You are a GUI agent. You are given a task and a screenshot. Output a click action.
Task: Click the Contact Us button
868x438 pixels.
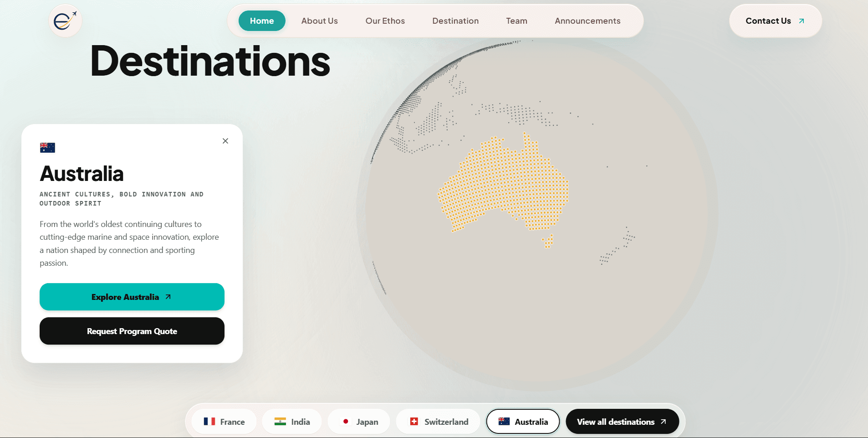[776, 21]
